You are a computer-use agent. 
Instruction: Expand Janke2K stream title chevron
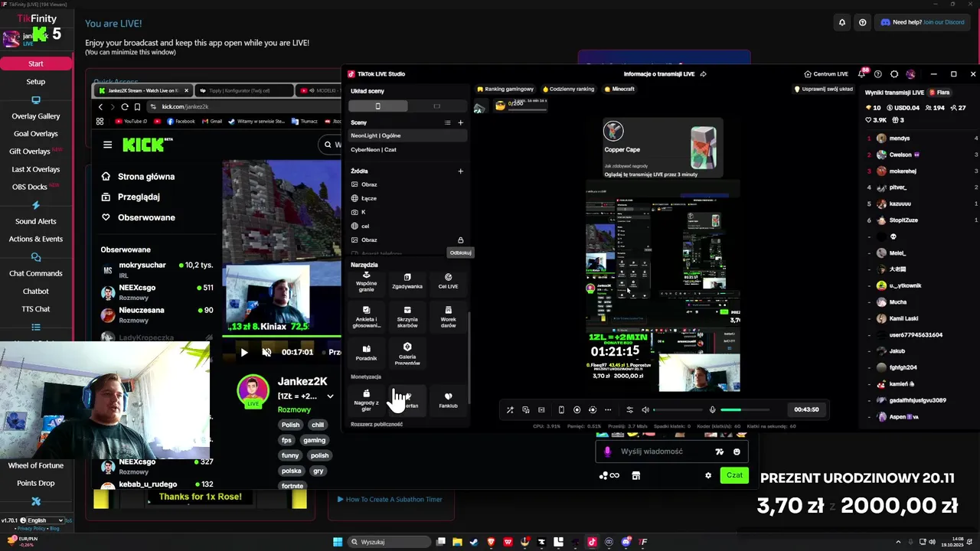330,396
